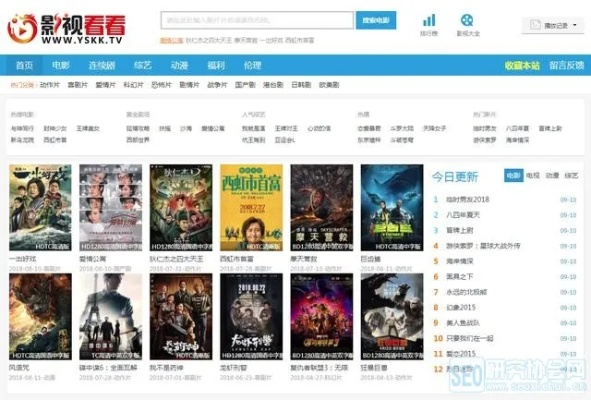The width and height of the screenshot is (591, 400).
Task: Click the 爱情公寓 link in hot recommendations
Action: coord(213,129)
